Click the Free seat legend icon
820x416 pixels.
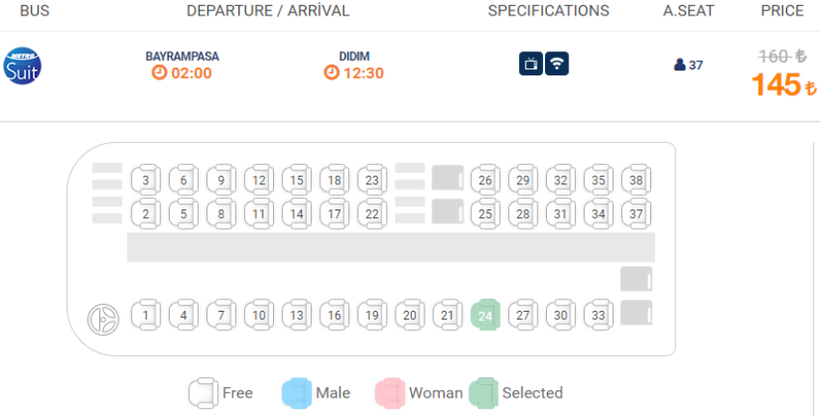203,392
